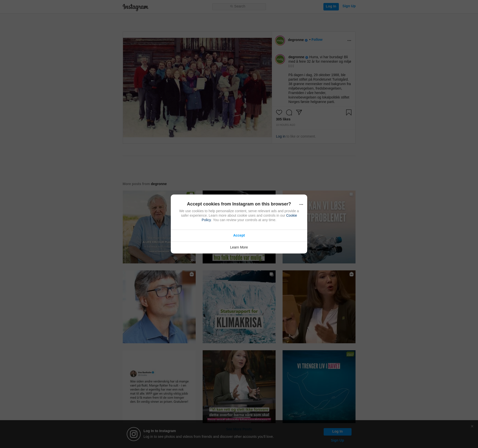Click the header Sign Up link
Viewport: 478px width, 448px height.
(349, 6)
